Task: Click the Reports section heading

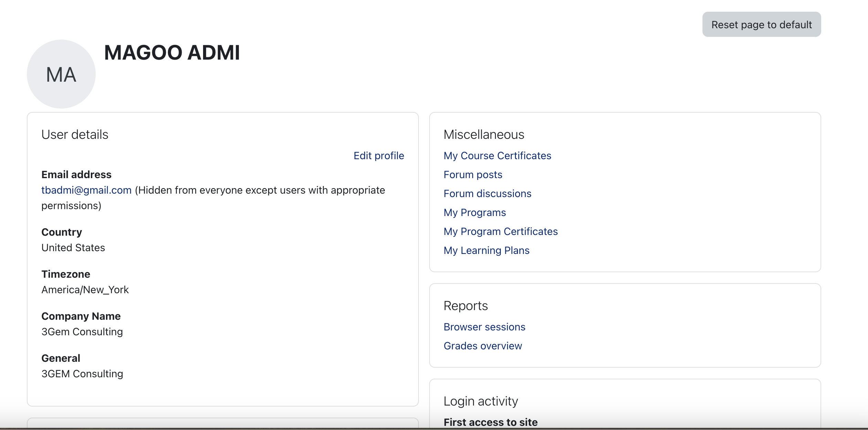Action: (x=465, y=306)
